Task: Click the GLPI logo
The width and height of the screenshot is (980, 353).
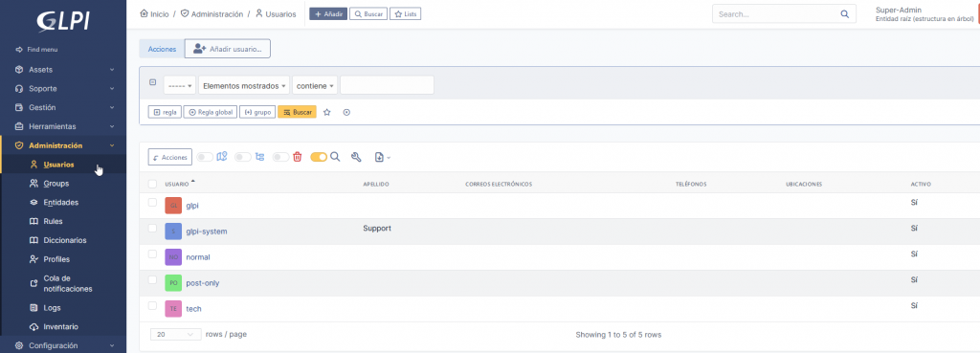Action: (62, 21)
